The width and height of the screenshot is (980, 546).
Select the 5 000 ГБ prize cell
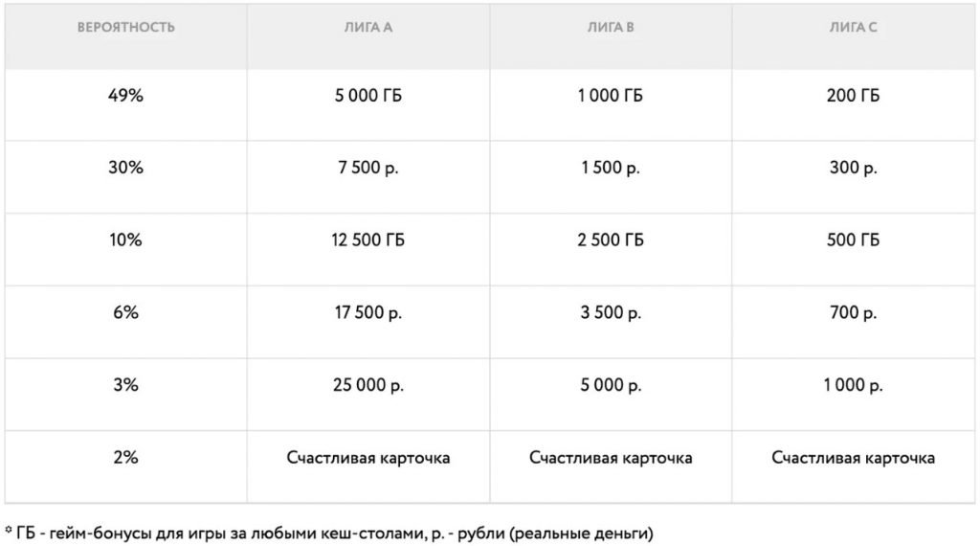(368, 96)
